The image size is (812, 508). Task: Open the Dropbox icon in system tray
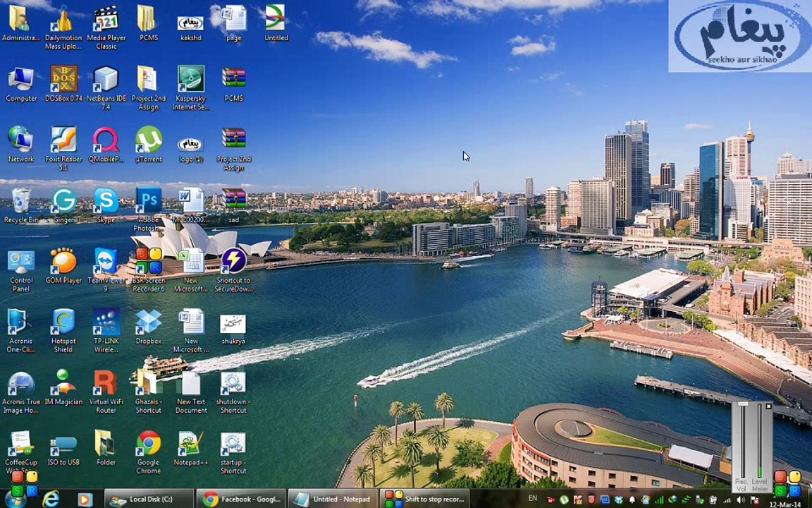point(617,500)
